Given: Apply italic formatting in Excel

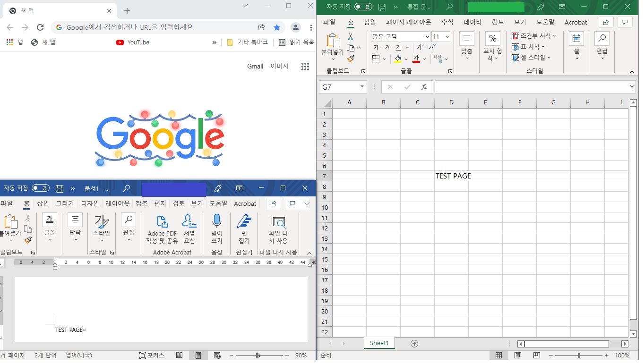Looking at the screenshot, I should coord(387,48).
